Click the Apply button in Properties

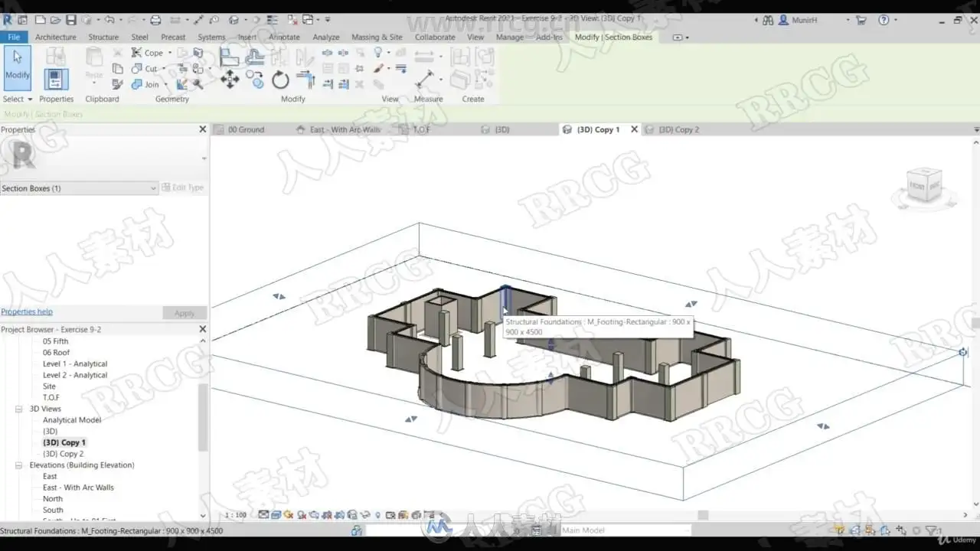point(185,313)
